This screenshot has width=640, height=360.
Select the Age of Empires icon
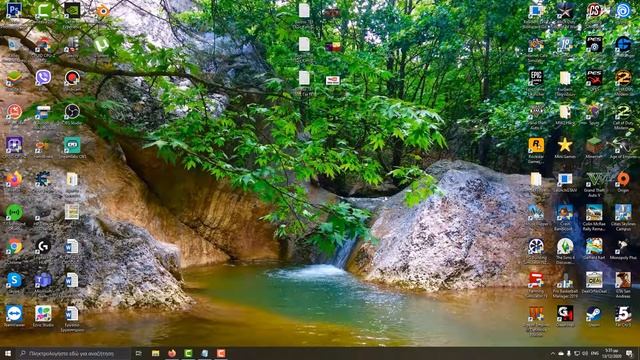tap(623, 145)
